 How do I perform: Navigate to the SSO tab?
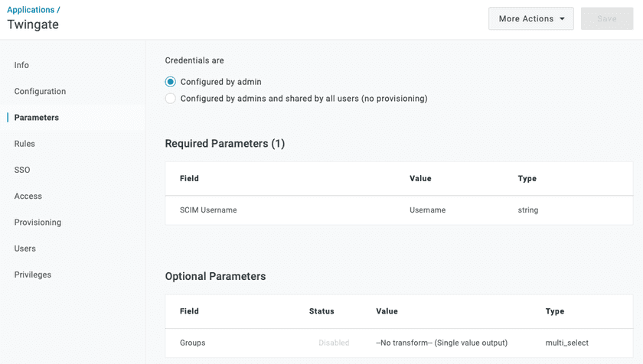click(x=22, y=170)
